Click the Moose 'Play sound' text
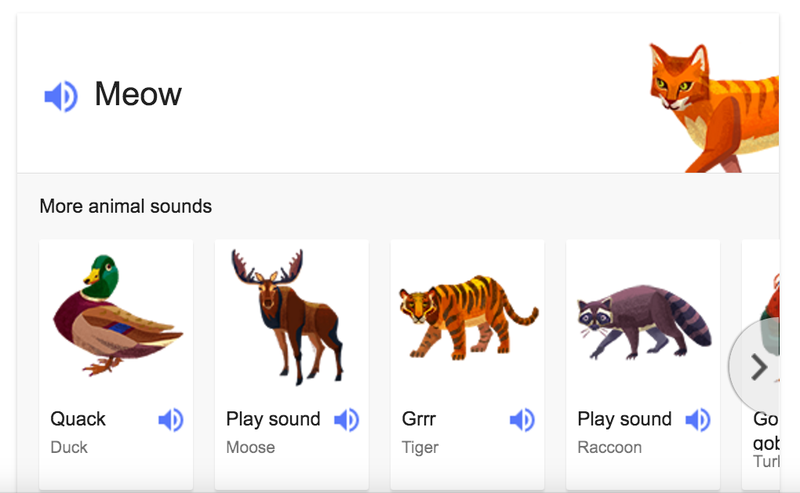 coord(273,419)
